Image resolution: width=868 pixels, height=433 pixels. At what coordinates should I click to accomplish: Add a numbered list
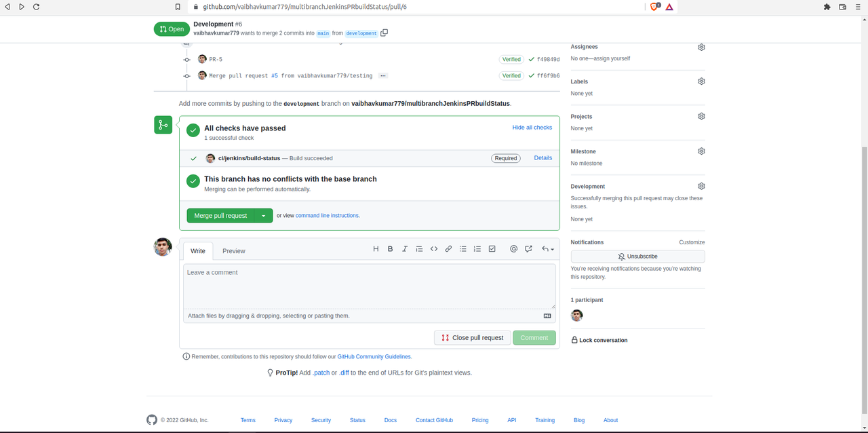tap(477, 249)
